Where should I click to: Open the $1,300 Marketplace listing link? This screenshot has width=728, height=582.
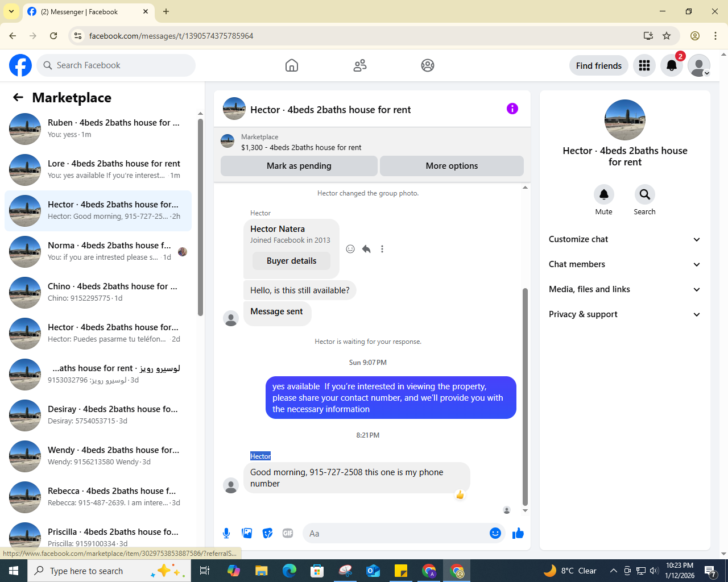301,147
